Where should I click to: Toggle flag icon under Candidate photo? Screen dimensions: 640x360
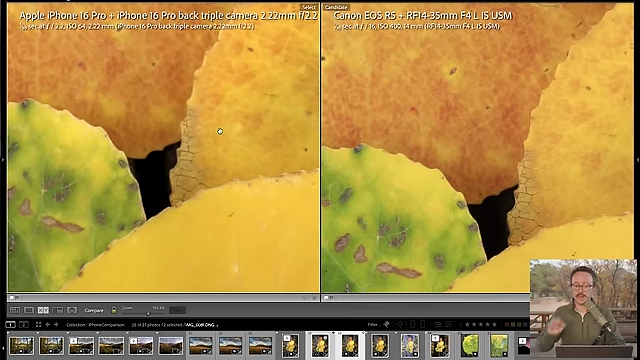point(327,298)
